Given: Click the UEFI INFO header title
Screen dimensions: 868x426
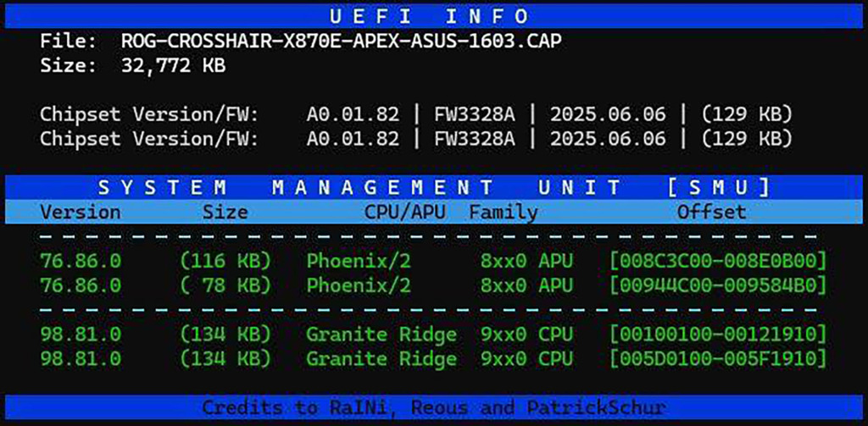Looking at the screenshot, I should point(430,16).
